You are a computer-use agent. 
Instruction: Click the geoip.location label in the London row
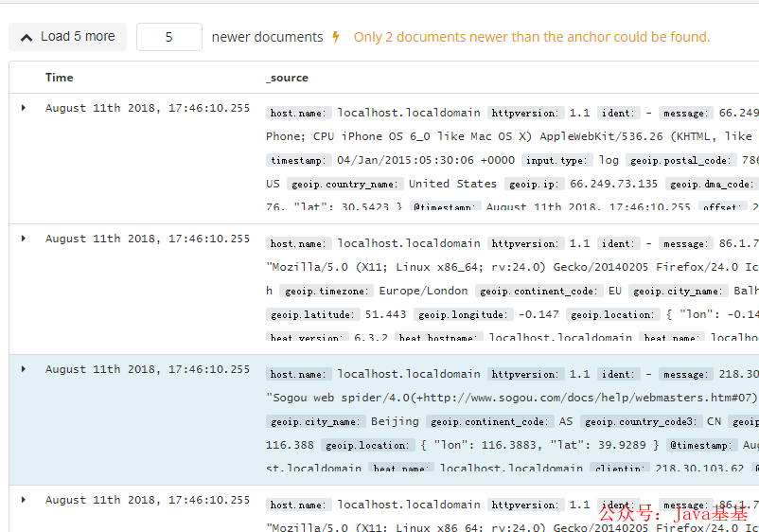click(x=612, y=314)
